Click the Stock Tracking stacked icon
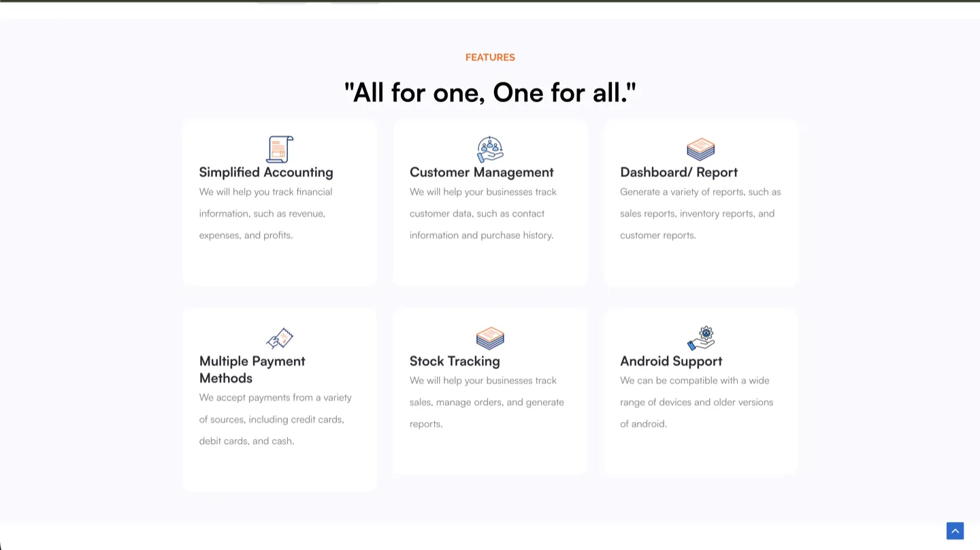Viewport: 980px width, 550px height. tap(490, 338)
